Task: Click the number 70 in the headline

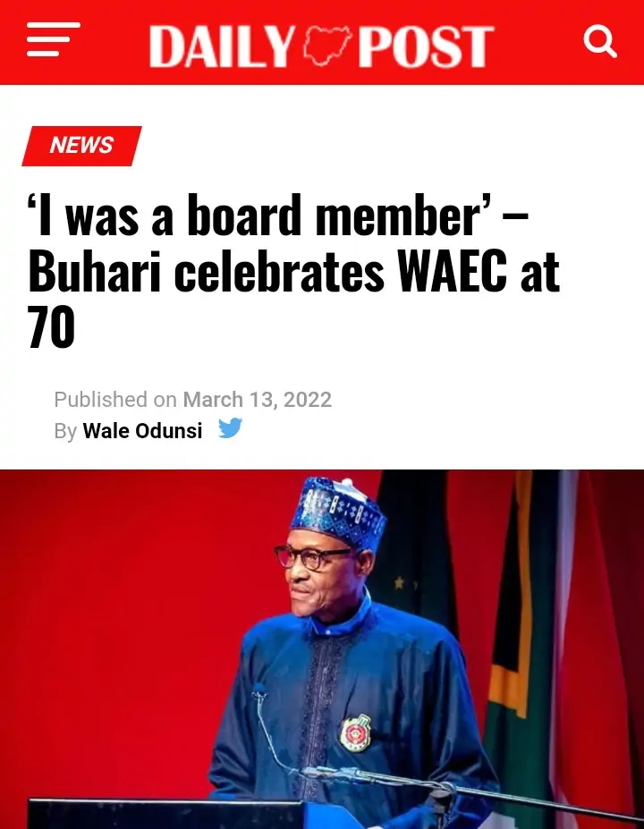Action: tap(52, 329)
